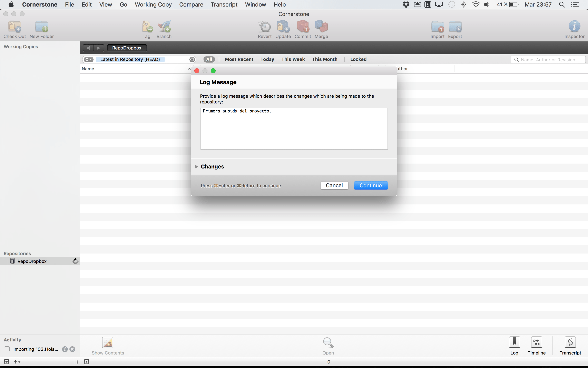Click the volume icon in menu bar
Image resolution: width=588 pixels, height=368 pixels.
(x=487, y=5)
